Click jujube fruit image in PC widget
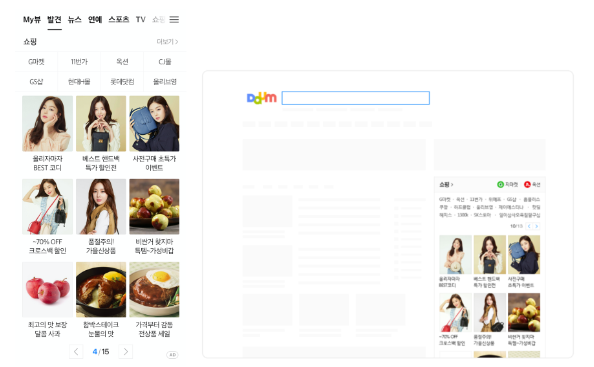Screen dimensions: 594x367 coord(524,312)
